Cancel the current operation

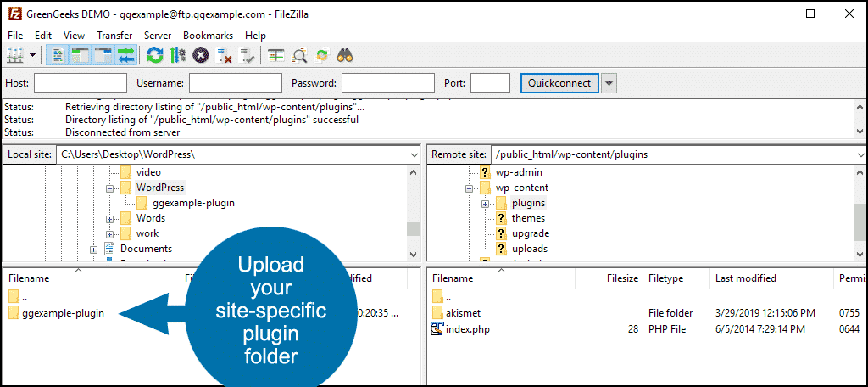(200, 55)
